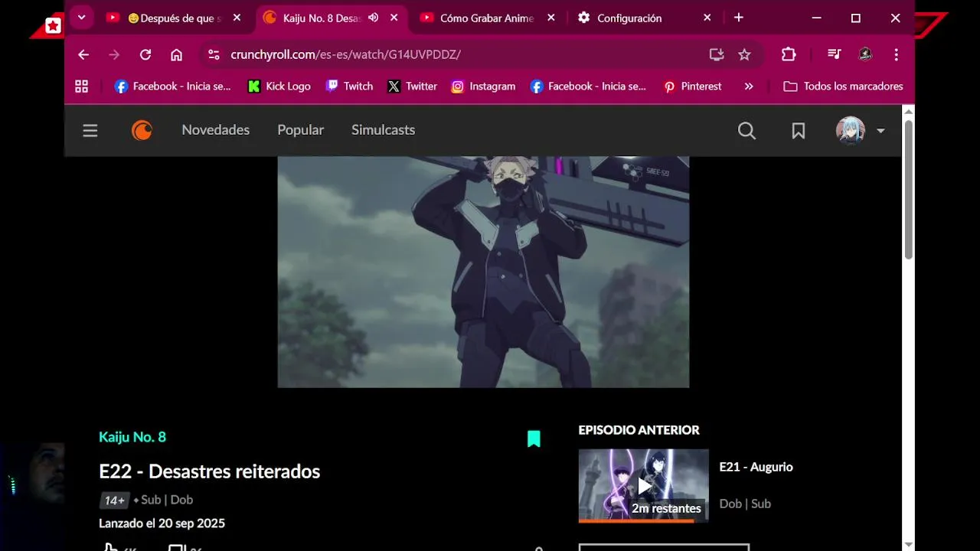Image resolution: width=980 pixels, height=551 pixels.
Task: Close the Kaiju No. 8 tab
Action: pyautogui.click(x=394, y=18)
